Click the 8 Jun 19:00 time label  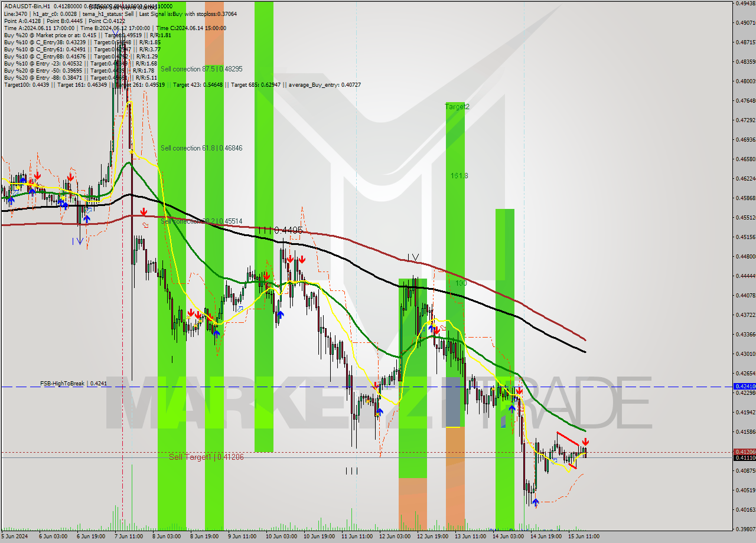[x=203, y=536]
